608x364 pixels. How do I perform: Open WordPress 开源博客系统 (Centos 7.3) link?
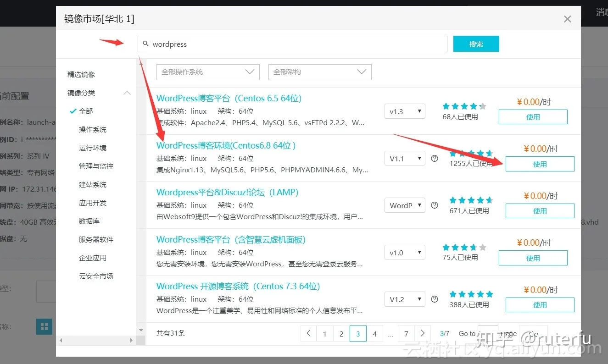tap(238, 286)
